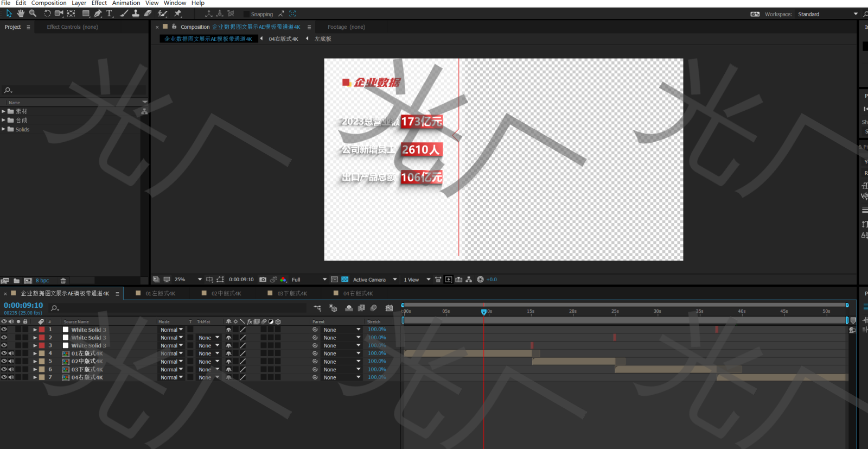Enable the Snapping checkbox
Screen dimensions: 868x449
click(247, 14)
